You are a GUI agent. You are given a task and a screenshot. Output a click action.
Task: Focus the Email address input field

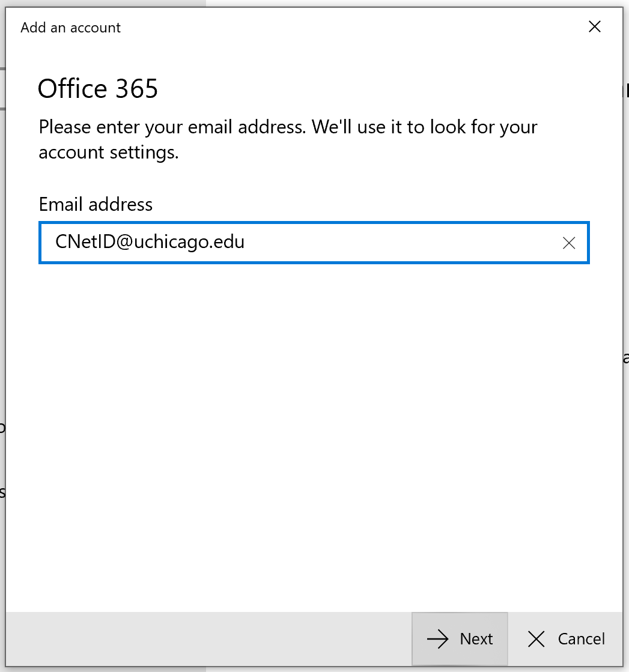(300, 243)
